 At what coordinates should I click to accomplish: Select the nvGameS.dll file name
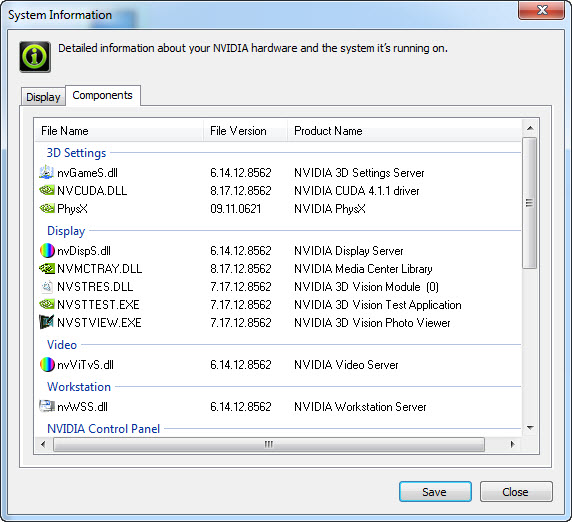tap(88, 173)
